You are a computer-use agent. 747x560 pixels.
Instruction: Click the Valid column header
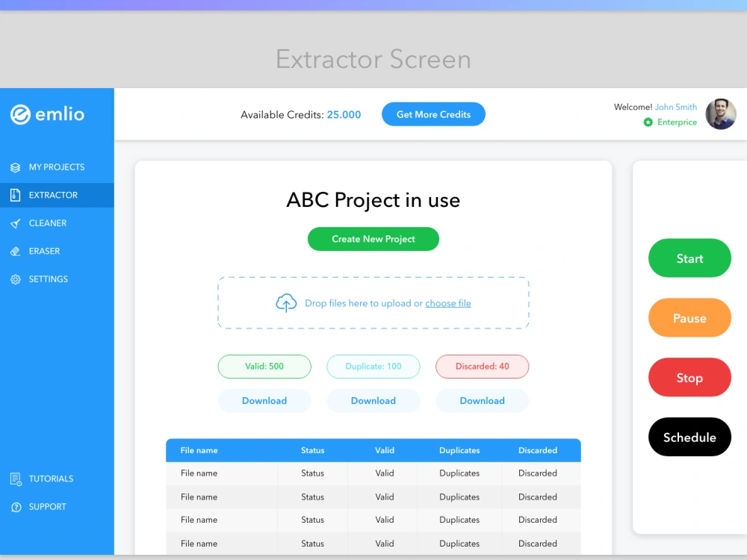[385, 450]
